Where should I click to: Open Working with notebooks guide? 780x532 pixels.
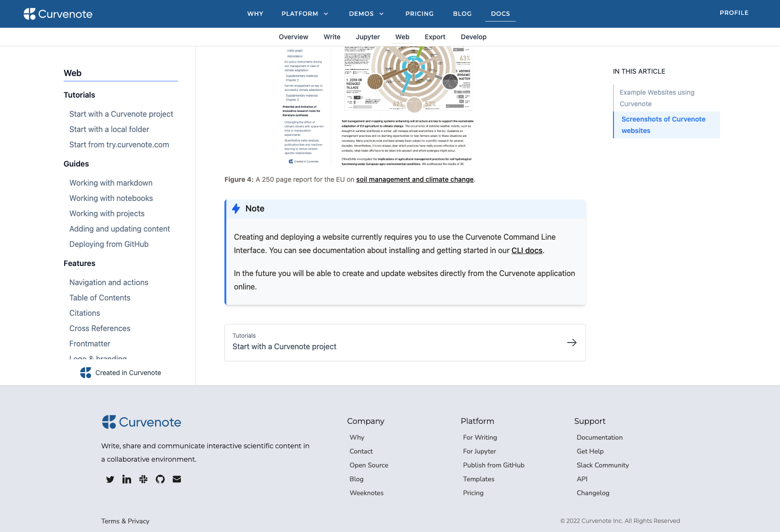click(x=111, y=198)
